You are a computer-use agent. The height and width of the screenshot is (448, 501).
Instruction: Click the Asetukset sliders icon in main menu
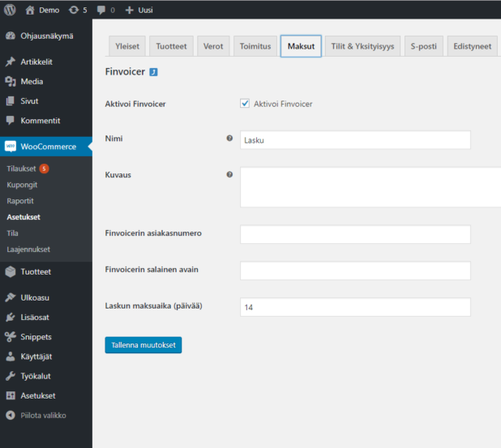point(11,395)
